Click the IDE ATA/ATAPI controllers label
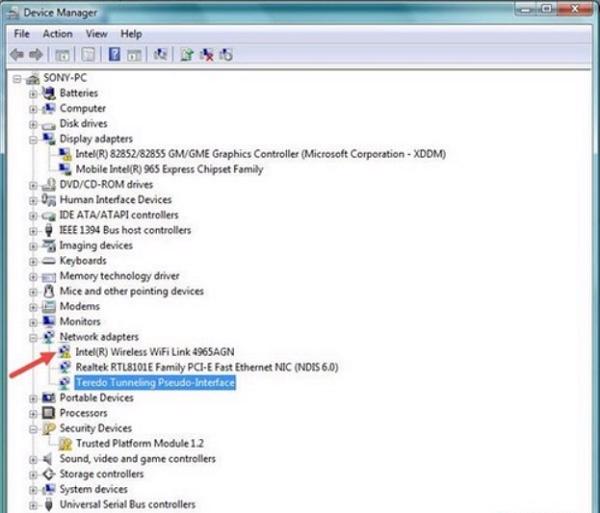The width and height of the screenshot is (600, 513). [119, 215]
